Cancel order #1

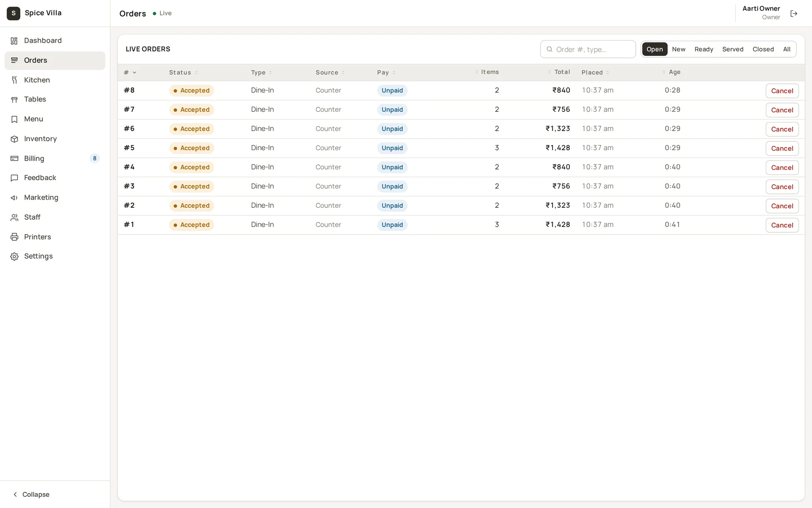(x=782, y=225)
